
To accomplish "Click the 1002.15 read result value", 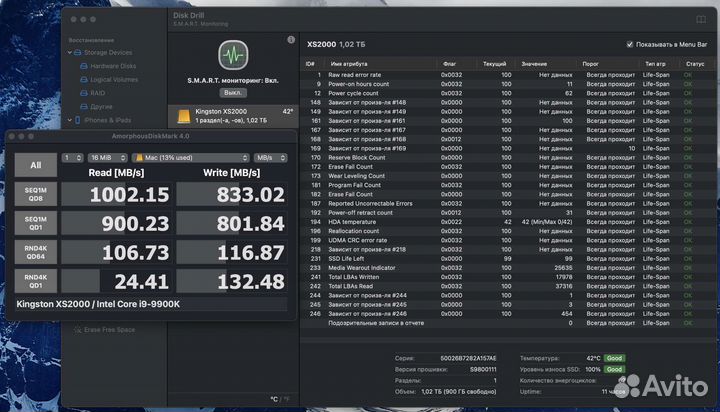I will [x=129, y=195].
